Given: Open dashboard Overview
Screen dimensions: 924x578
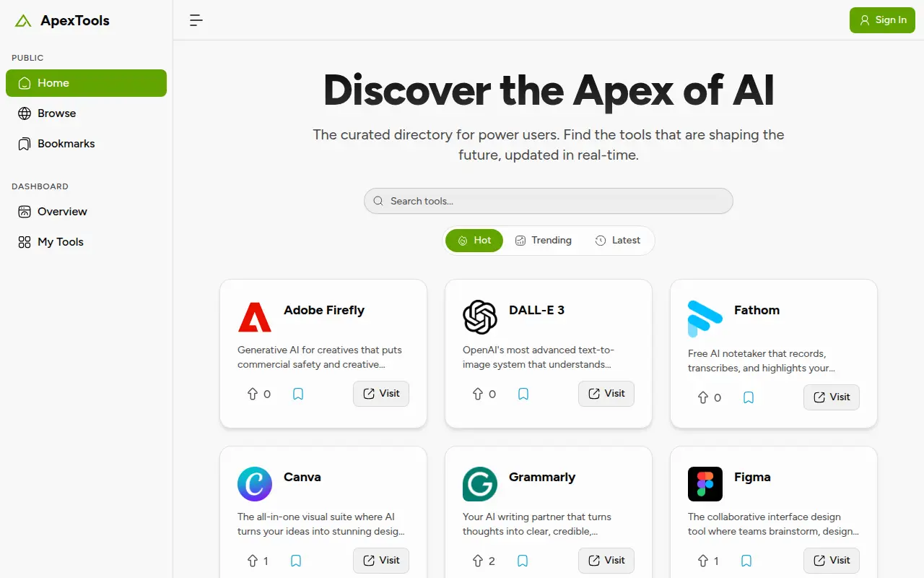Looking at the screenshot, I should tap(86, 212).
